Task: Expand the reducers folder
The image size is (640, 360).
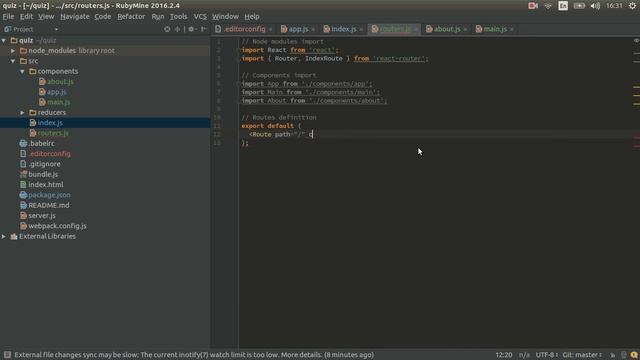Action: (x=22, y=112)
